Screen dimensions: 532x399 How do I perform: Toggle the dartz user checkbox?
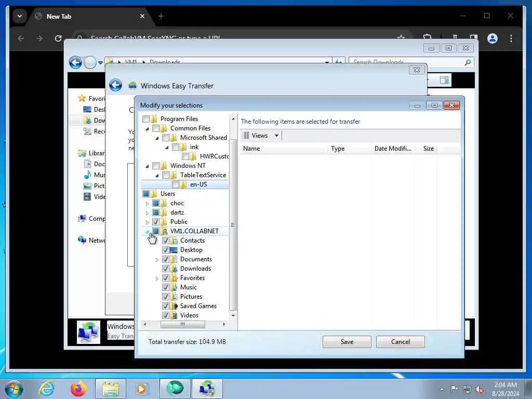[156, 212]
